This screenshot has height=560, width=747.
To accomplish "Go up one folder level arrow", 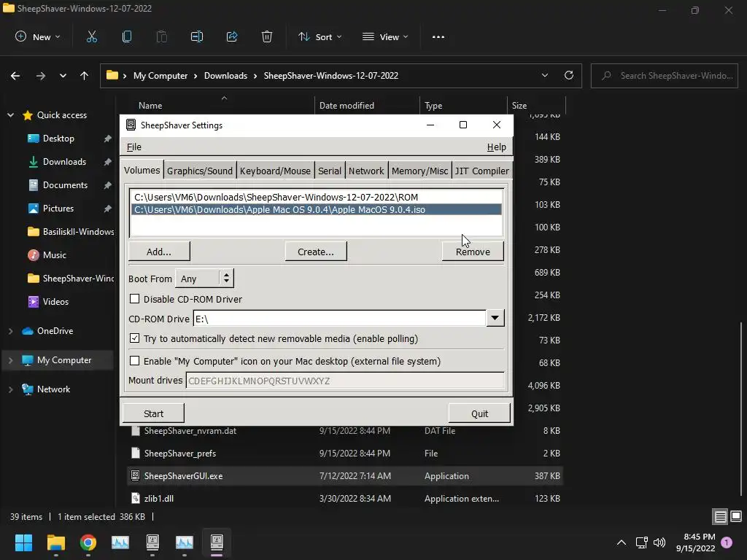I will (x=85, y=76).
